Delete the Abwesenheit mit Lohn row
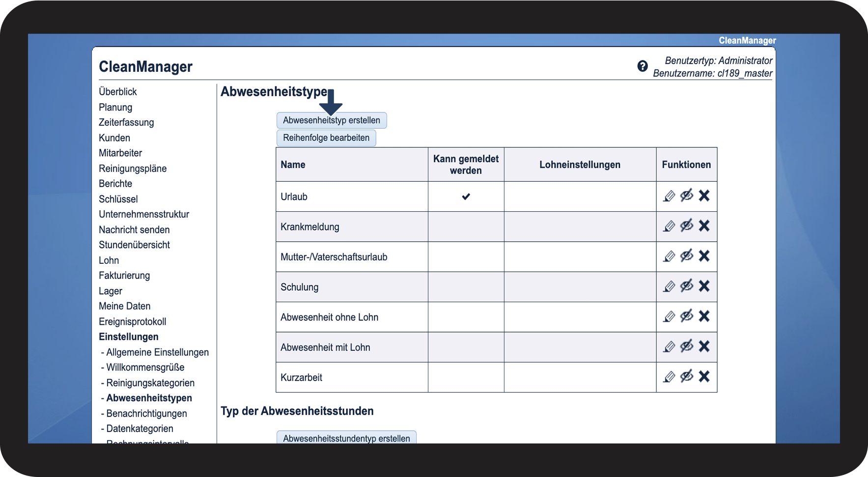868x477 pixels. [704, 346]
